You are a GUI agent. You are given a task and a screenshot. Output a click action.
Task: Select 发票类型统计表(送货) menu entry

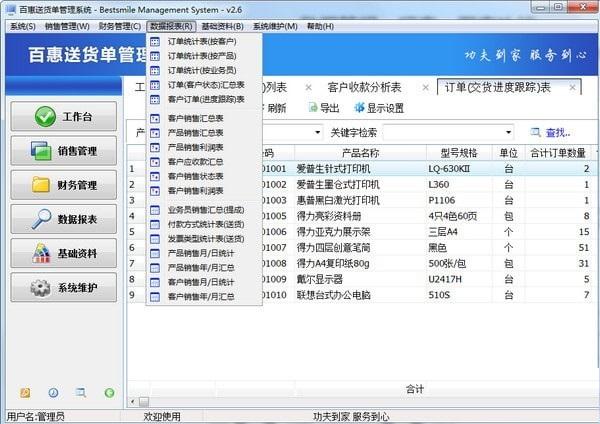click(206, 239)
